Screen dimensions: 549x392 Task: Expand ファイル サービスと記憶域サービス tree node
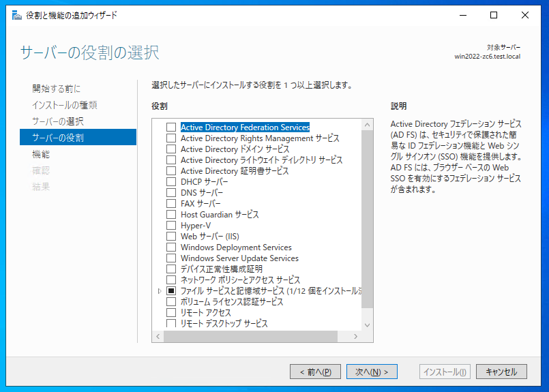click(x=160, y=291)
